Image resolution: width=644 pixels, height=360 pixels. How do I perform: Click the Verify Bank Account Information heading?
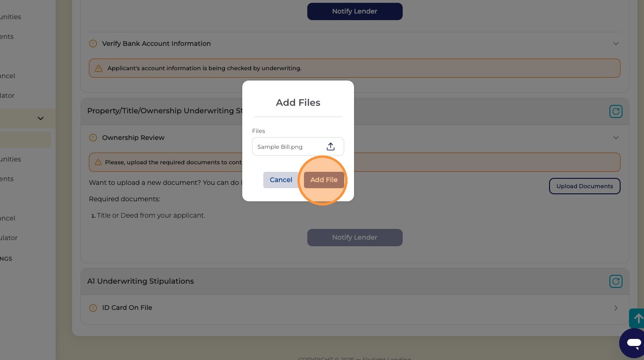(156, 44)
